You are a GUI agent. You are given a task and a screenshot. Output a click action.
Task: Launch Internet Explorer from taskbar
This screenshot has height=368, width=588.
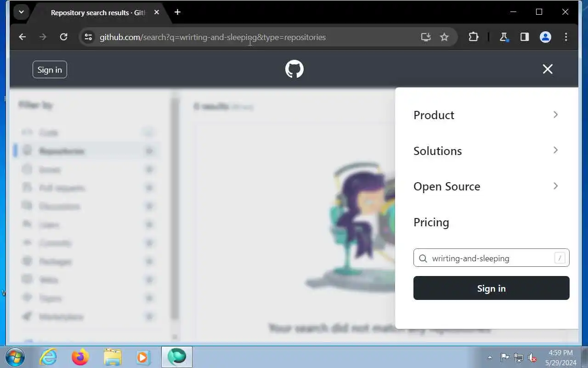[x=48, y=357]
